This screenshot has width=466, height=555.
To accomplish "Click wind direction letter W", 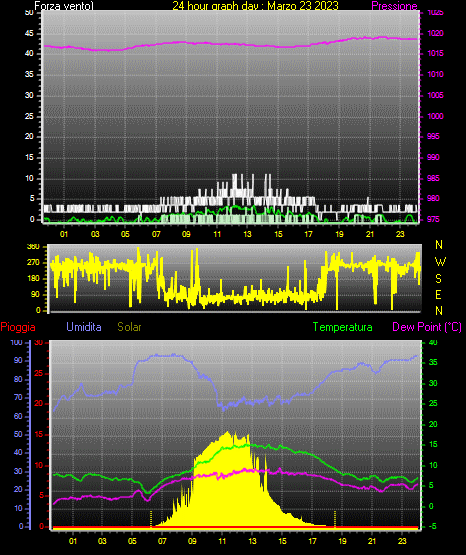I will [440, 262].
